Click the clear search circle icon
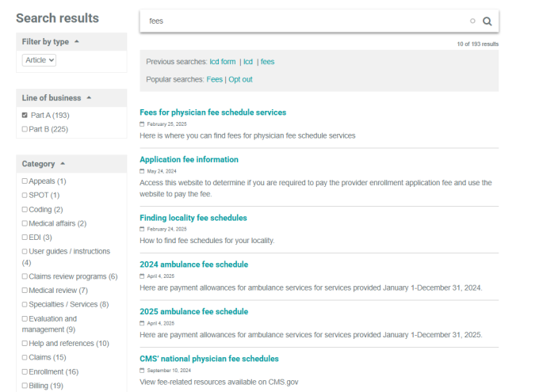The width and height of the screenshot is (539, 392). pos(472,21)
